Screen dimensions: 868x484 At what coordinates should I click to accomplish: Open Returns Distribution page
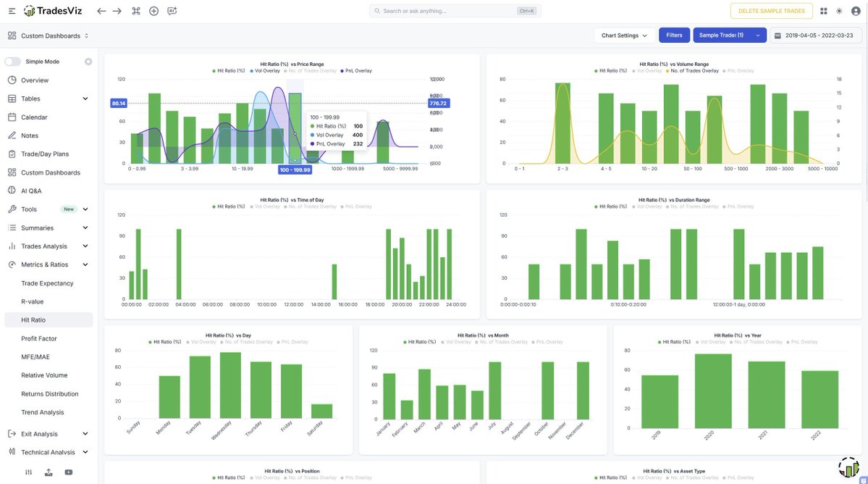(x=50, y=394)
